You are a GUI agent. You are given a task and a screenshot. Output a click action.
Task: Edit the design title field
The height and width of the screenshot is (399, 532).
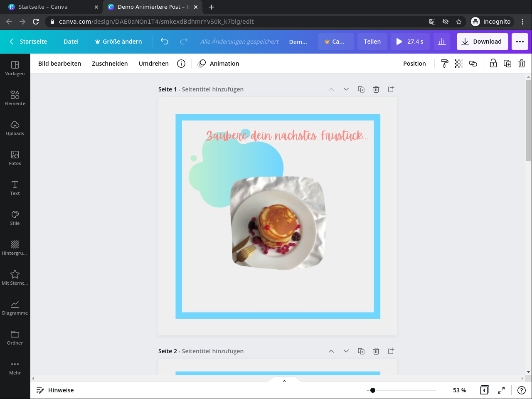pos(298,42)
